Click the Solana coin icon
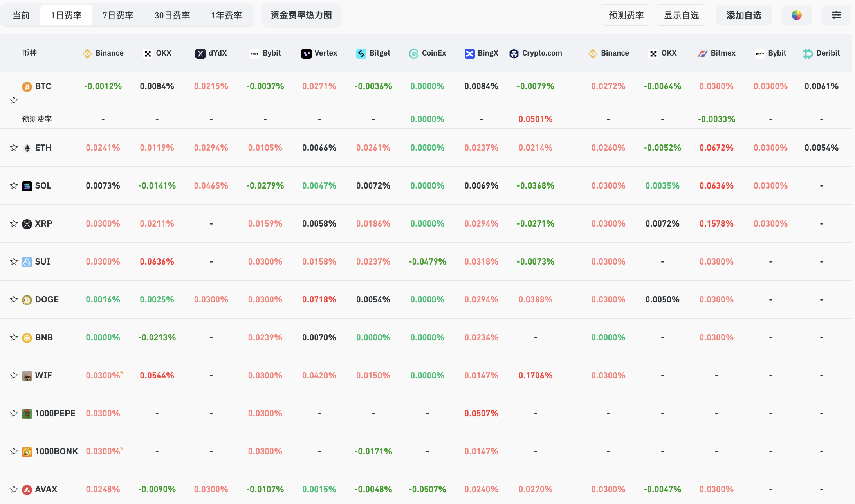 click(27, 186)
